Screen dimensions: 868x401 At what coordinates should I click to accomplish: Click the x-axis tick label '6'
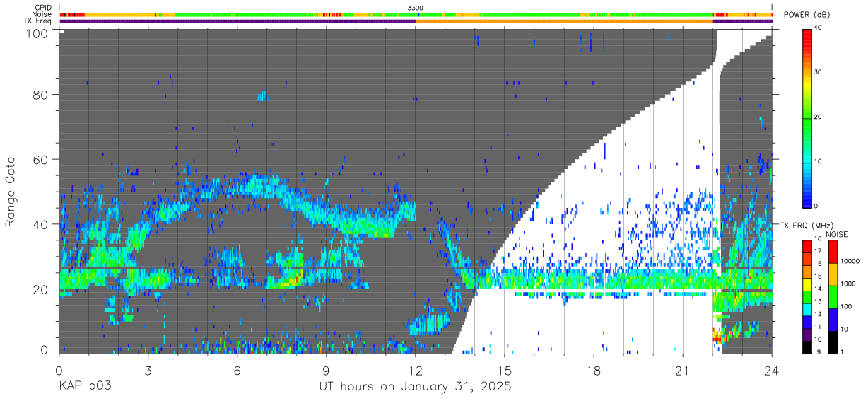[x=237, y=370]
